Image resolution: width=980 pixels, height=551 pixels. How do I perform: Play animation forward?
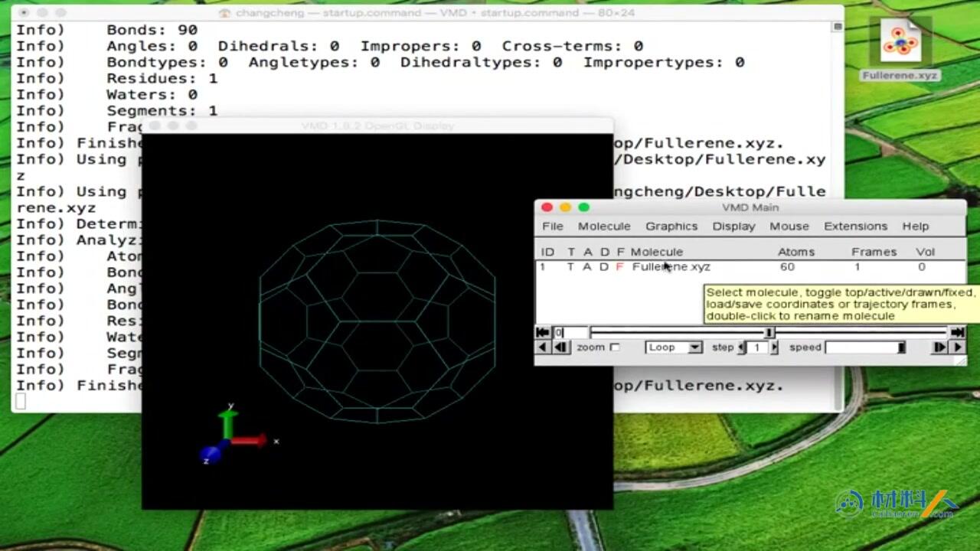pyautogui.click(x=957, y=347)
